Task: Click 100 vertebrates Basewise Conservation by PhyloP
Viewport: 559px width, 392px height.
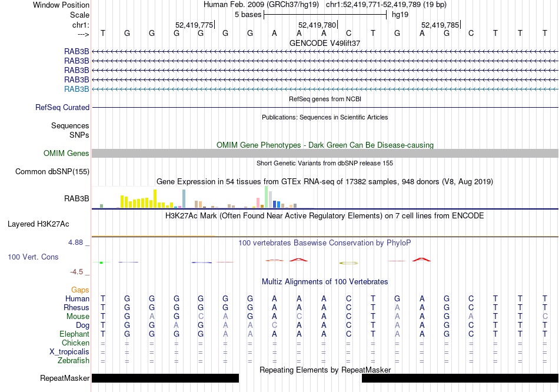Action: point(325,243)
